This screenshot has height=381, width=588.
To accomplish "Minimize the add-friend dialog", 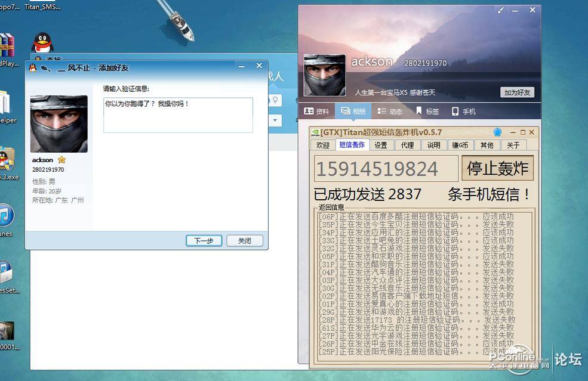I will coord(242,66).
